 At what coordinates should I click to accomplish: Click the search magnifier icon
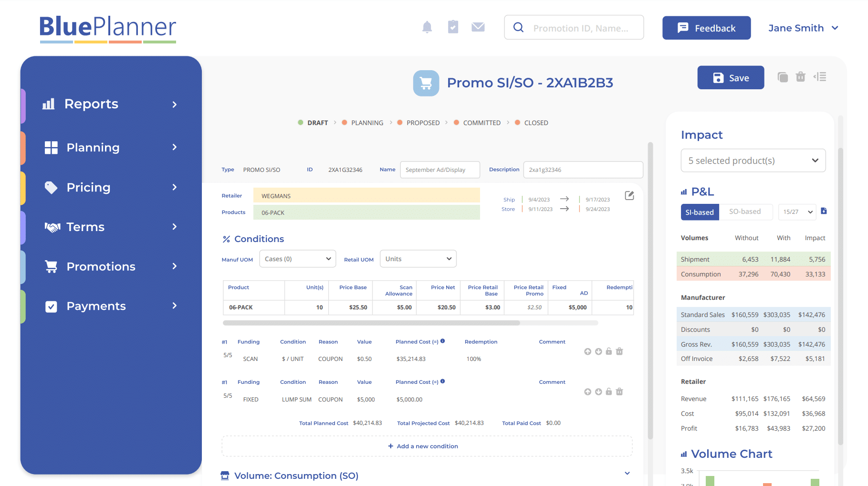pos(518,28)
